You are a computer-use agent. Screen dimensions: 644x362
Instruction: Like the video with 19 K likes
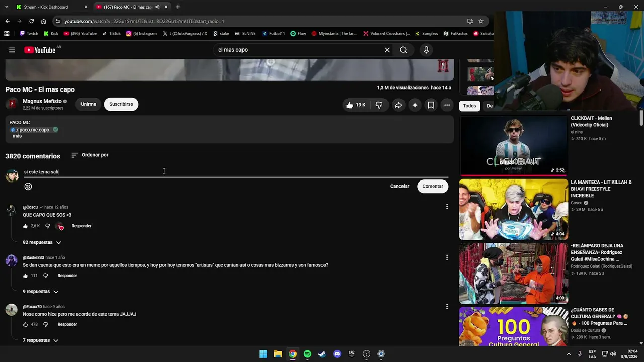pyautogui.click(x=355, y=105)
